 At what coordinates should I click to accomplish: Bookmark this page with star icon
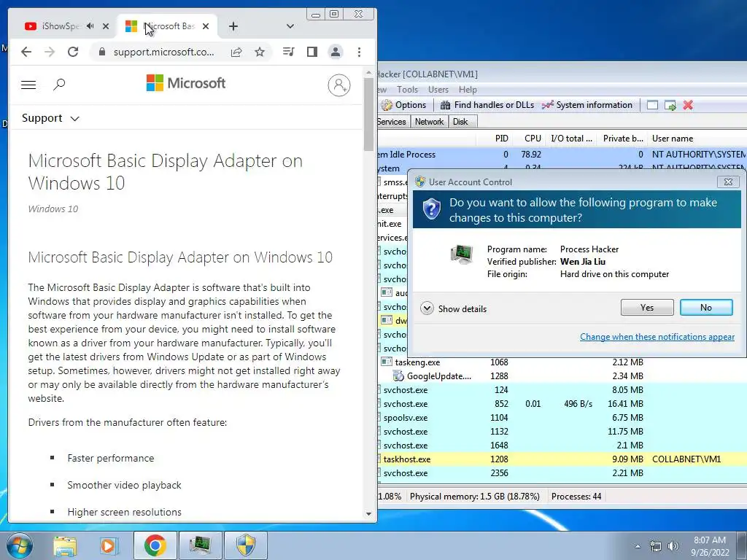pos(260,52)
